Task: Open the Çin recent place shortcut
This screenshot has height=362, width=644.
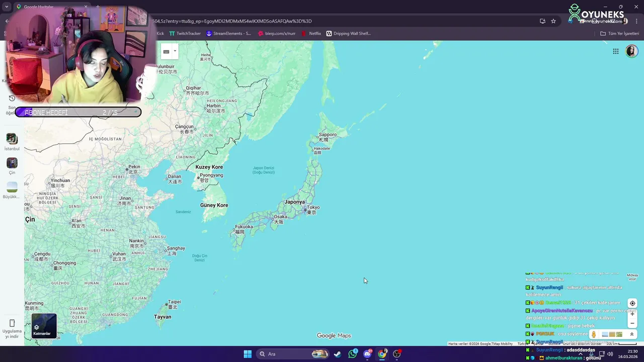Action: point(12,166)
